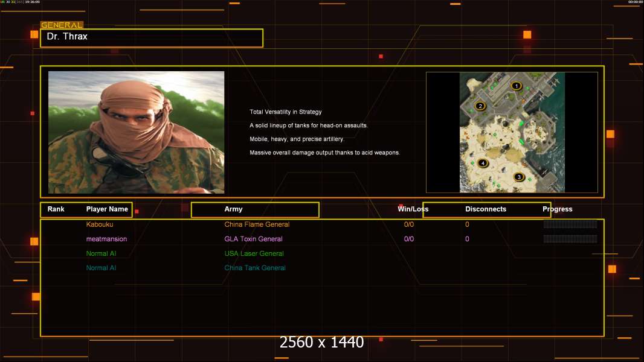The image size is (644, 362).
Task: Pick start position marker 4 on minimap
Action: coord(482,163)
